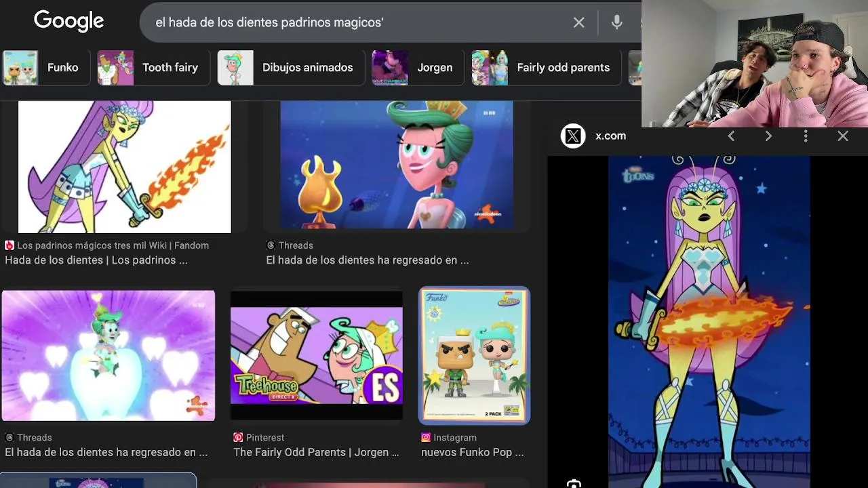This screenshot has height=488, width=868.
Task: Go to next image in preview panel
Action: [x=768, y=136]
